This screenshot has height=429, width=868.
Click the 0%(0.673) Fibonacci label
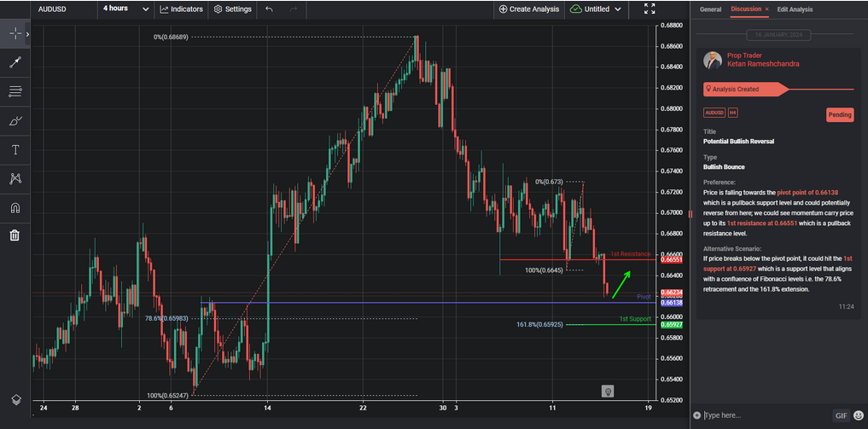[x=549, y=182]
